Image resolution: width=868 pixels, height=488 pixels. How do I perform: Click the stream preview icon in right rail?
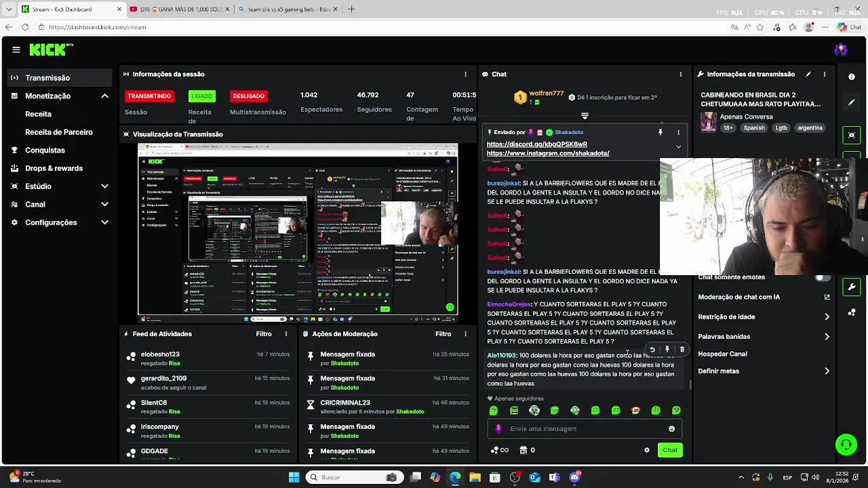852,135
